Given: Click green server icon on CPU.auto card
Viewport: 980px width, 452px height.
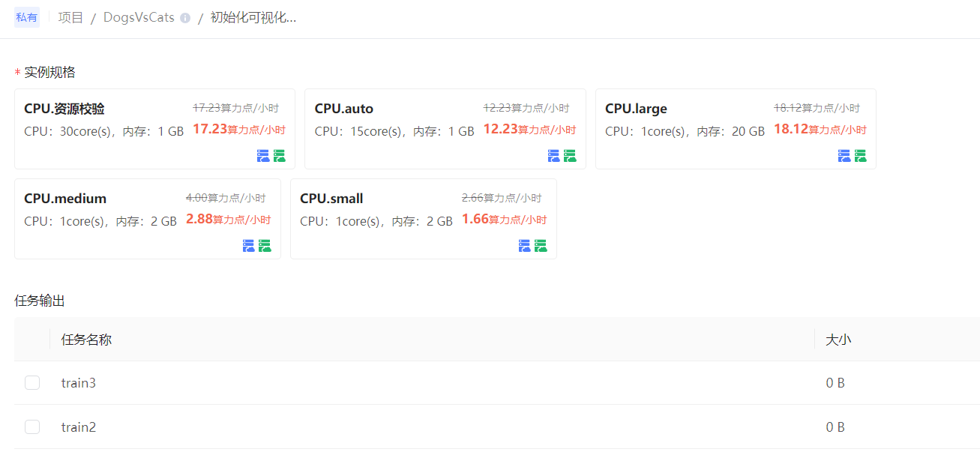Looking at the screenshot, I should 570,156.
